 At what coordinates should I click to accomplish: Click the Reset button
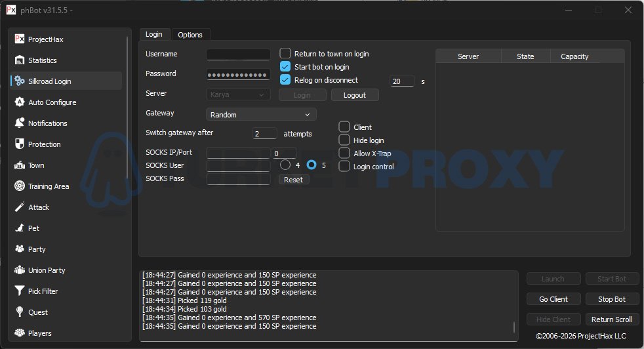pos(294,180)
